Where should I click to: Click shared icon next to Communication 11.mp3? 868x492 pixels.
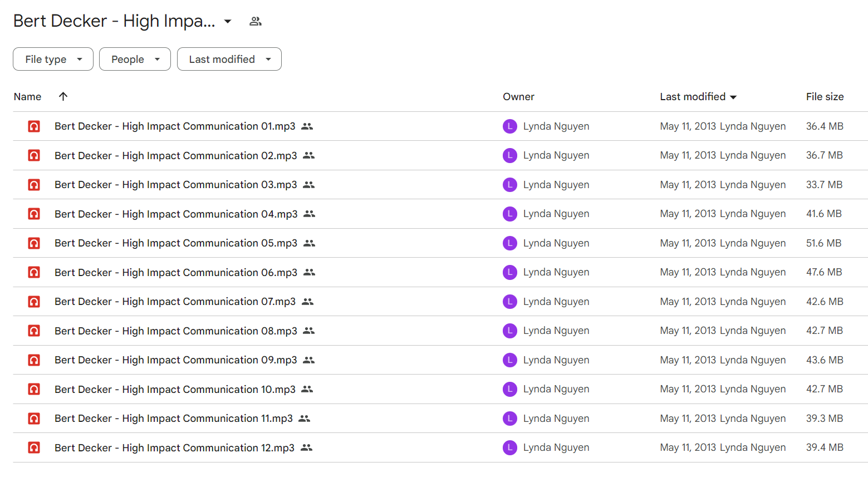pyautogui.click(x=305, y=419)
